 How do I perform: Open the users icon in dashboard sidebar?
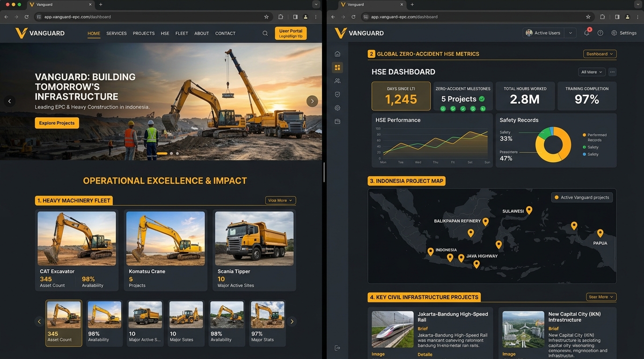(x=337, y=81)
